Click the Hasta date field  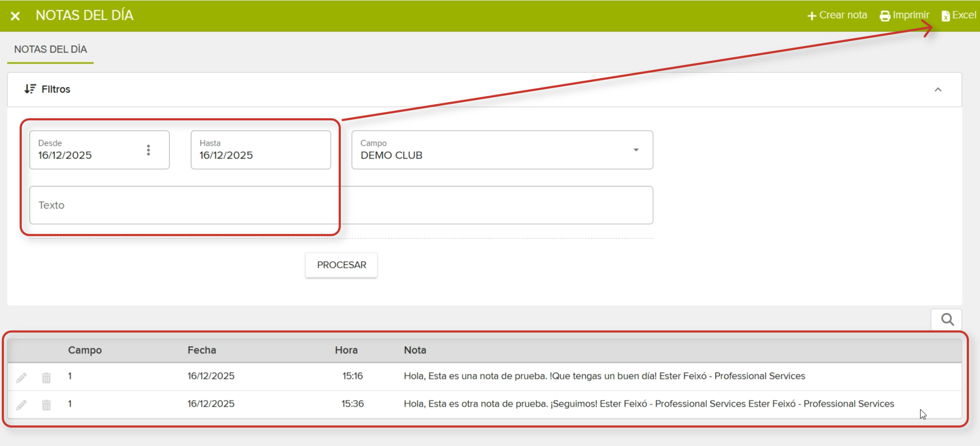[x=260, y=150]
